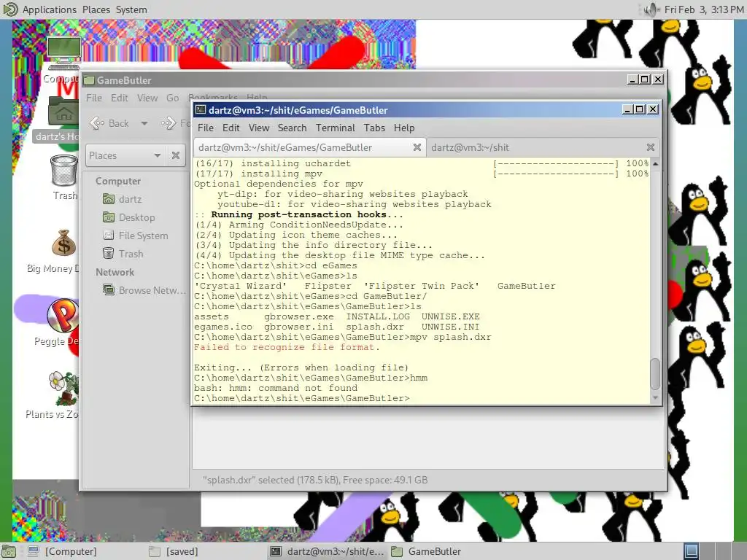Open GameButler file manager Edit menu
The width and height of the screenshot is (747, 560).
tap(119, 98)
